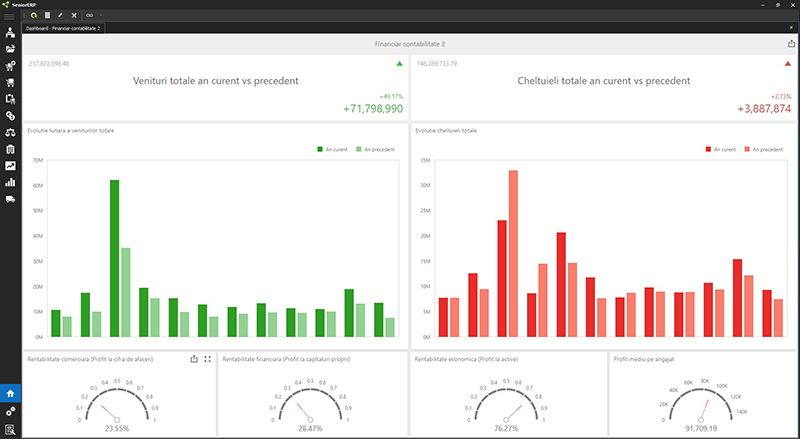Click the pencil edit icon in toolbar

tap(60, 16)
